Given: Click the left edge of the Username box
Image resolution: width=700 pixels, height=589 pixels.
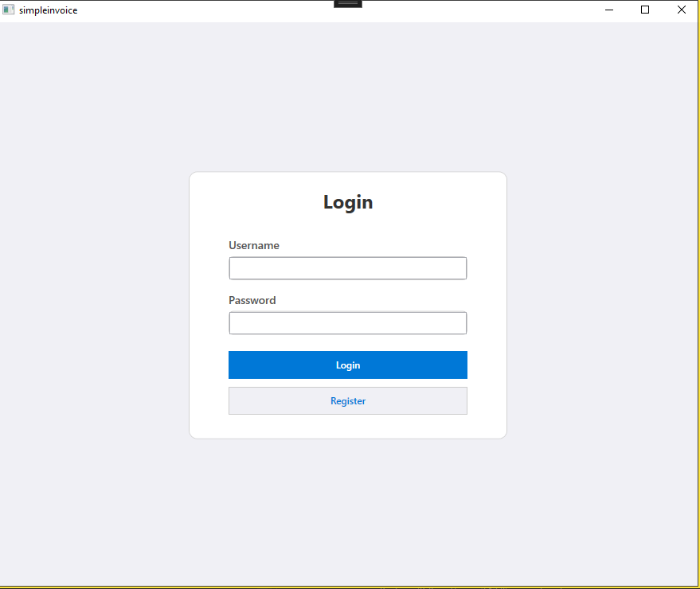Looking at the screenshot, I should tap(233, 268).
